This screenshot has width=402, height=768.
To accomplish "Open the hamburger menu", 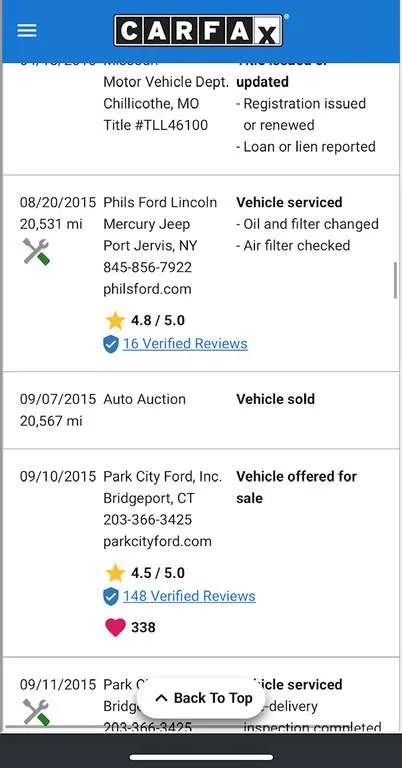I will click(27, 30).
